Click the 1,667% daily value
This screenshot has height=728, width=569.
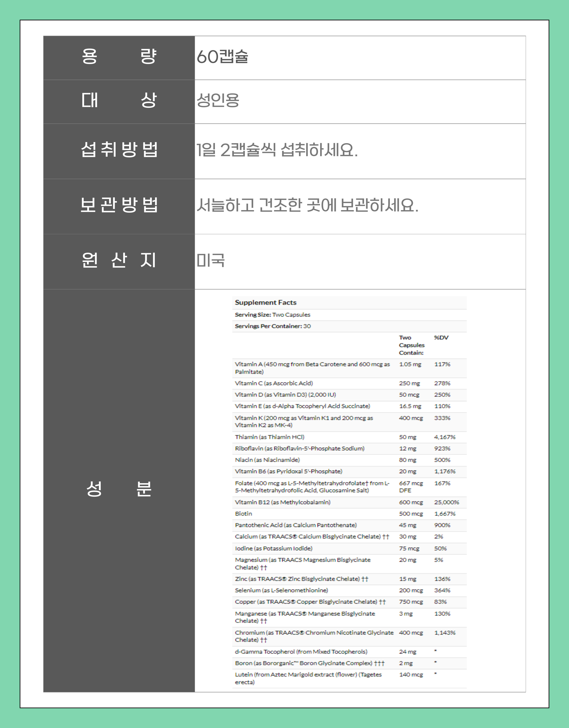coord(445,514)
